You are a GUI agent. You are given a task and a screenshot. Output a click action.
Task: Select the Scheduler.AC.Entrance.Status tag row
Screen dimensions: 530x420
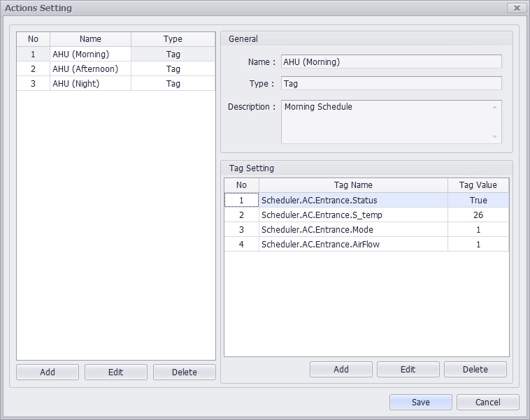click(353, 200)
